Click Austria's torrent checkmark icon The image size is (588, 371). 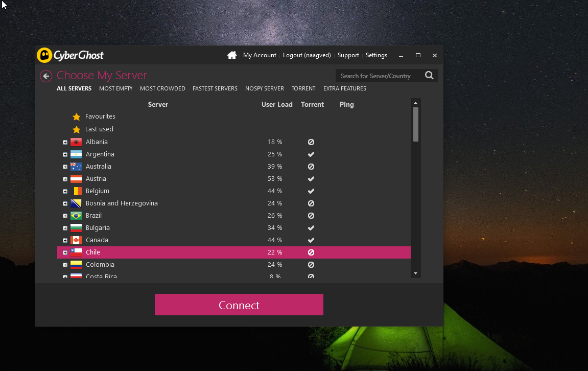coord(311,179)
